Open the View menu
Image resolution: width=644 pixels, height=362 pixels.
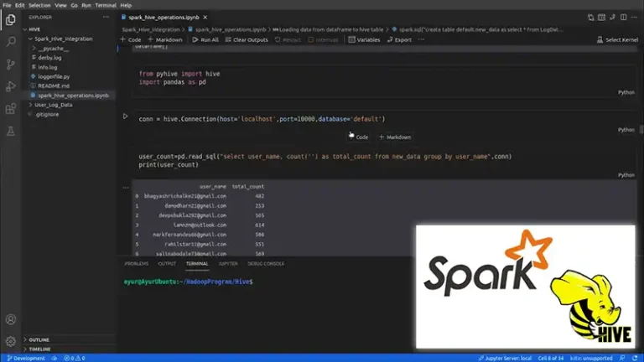[x=60, y=5]
